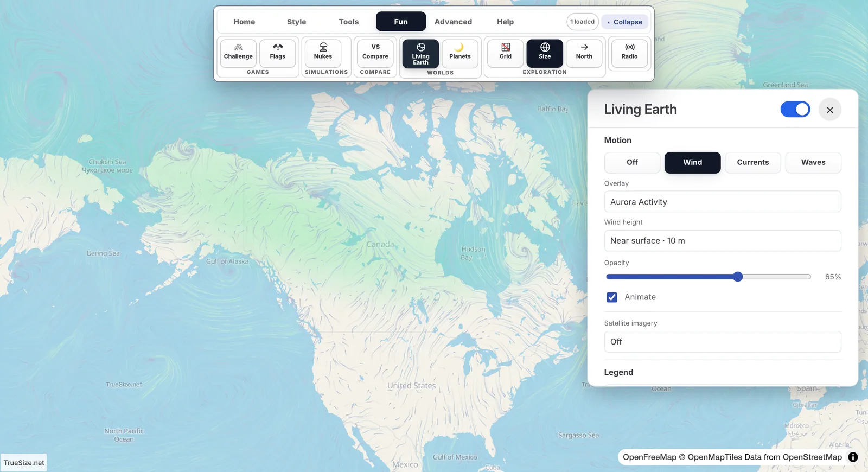Click the map attribution info icon
The width and height of the screenshot is (868, 472).
[x=853, y=457]
